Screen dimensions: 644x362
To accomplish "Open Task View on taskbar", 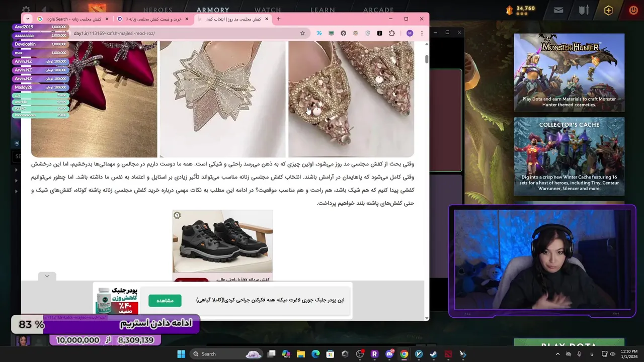I will pyautogui.click(x=272, y=354).
